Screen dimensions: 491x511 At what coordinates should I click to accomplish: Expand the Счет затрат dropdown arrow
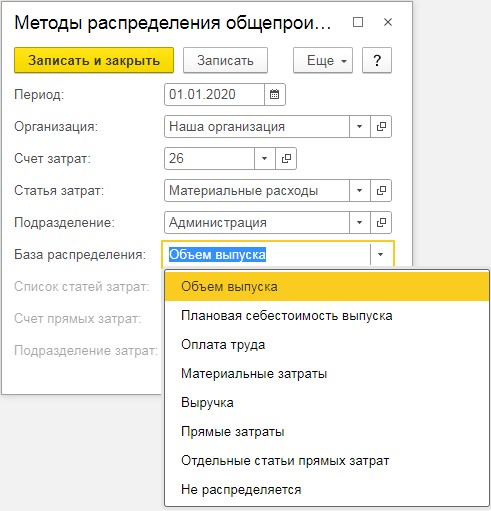click(x=265, y=158)
